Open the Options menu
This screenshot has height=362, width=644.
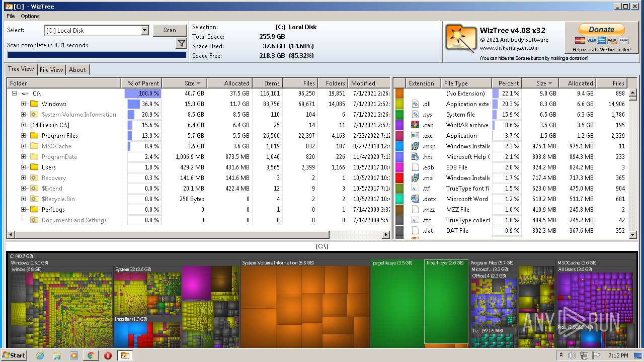click(30, 16)
